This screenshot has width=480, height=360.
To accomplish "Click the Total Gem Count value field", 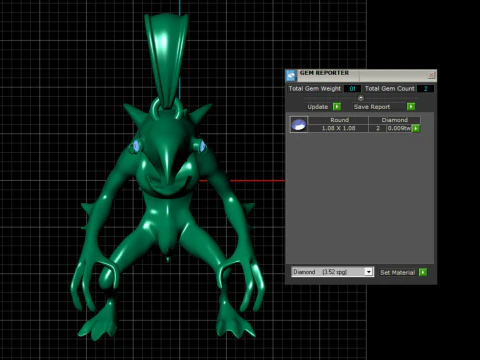I will coord(425,89).
